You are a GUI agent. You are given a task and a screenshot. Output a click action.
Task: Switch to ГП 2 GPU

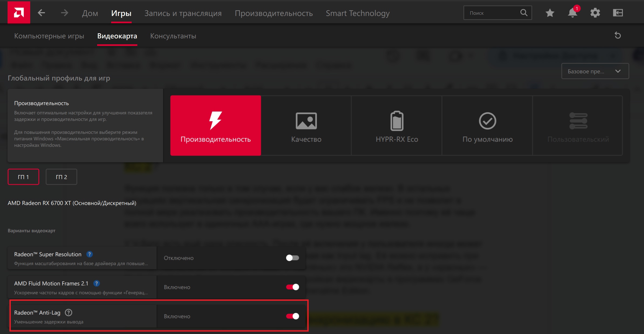(62, 177)
